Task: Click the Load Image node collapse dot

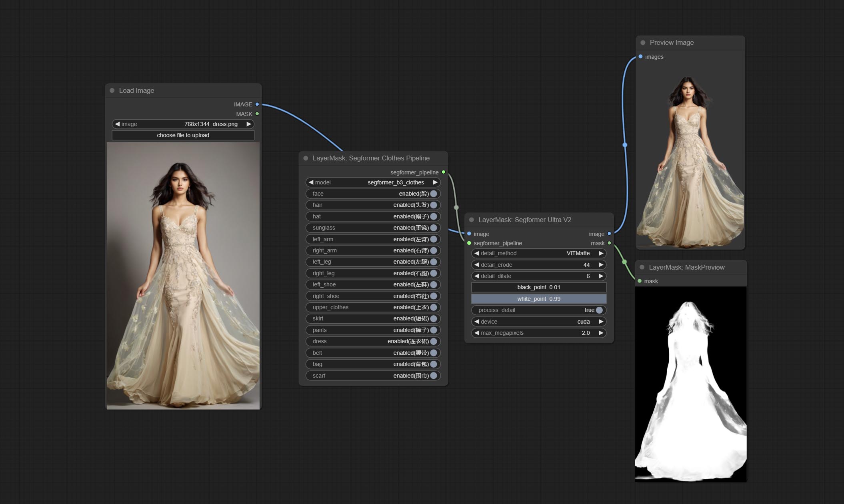Action: click(112, 90)
